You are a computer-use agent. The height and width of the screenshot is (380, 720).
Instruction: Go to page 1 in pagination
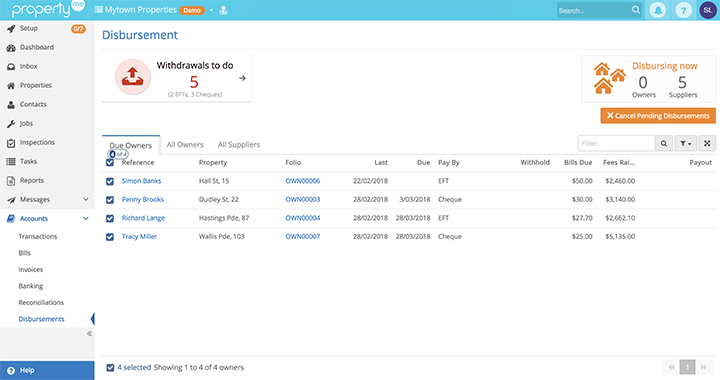687,367
